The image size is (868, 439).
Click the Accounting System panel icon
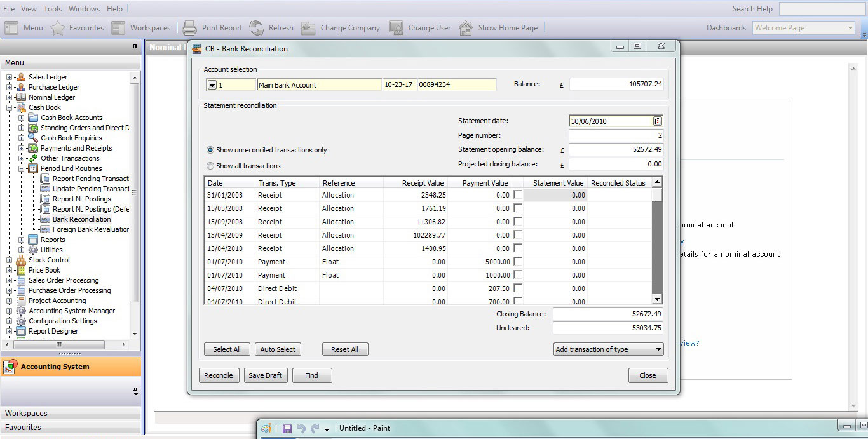click(x=10, y=367)
